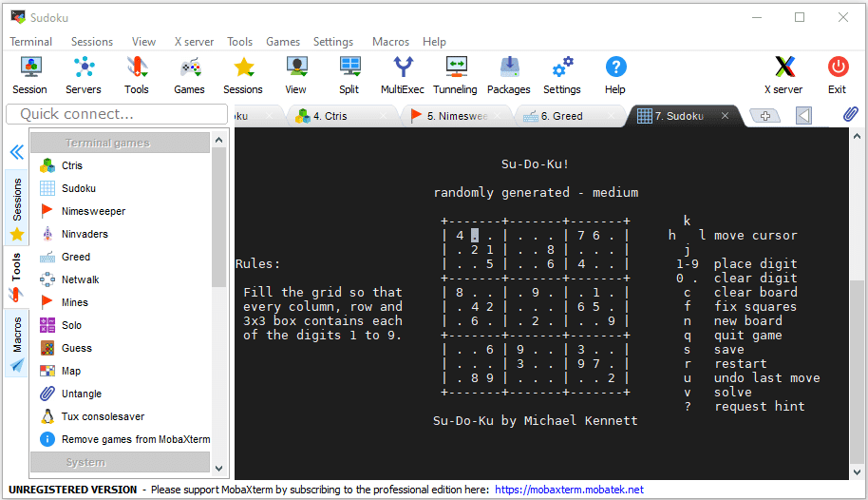Open the Sessions vertical side tab
The image size is (868, 500).
[x=17, y=207]
